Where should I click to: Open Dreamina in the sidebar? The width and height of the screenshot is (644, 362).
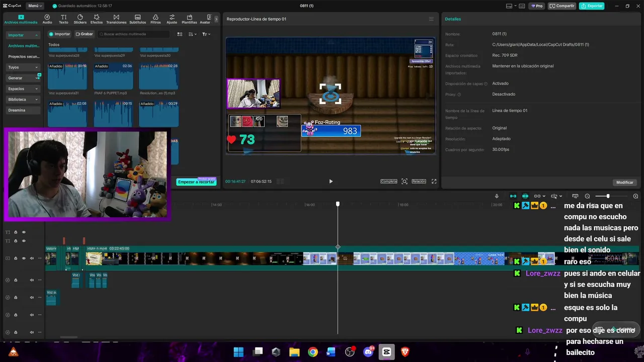click(x=23, y=110)
